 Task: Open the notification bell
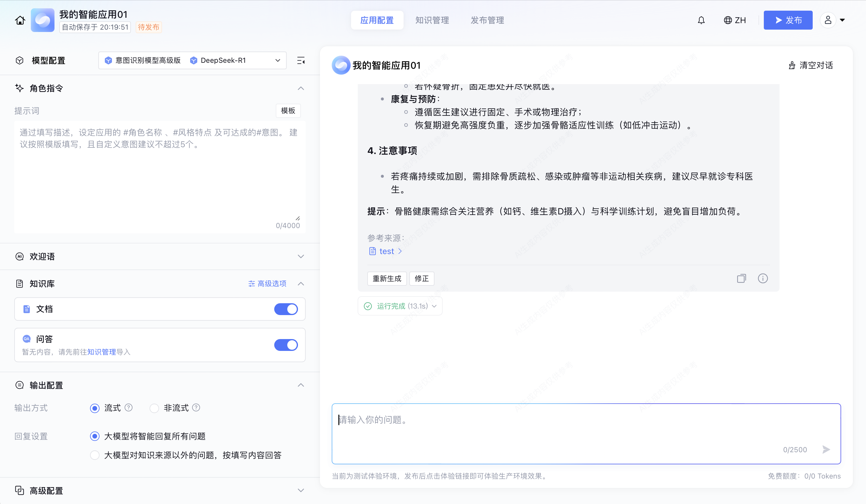tap(701, 20)
